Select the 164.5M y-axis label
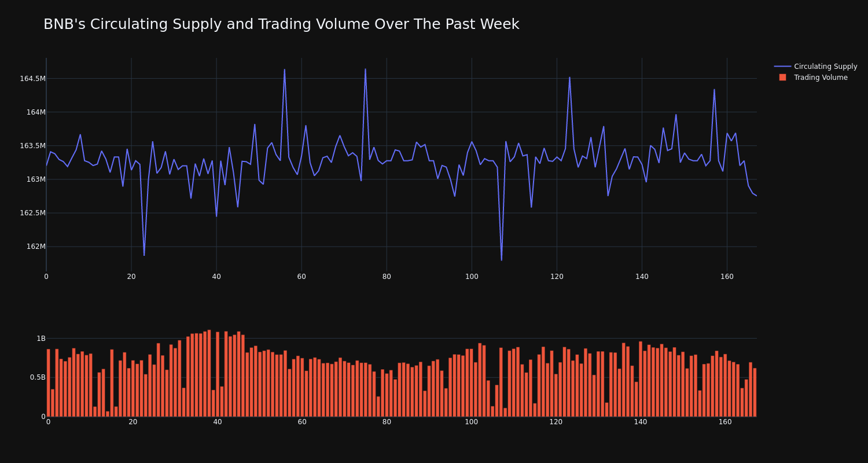The width and height of the screenshot is (868, 463). (x=32, y=79)
